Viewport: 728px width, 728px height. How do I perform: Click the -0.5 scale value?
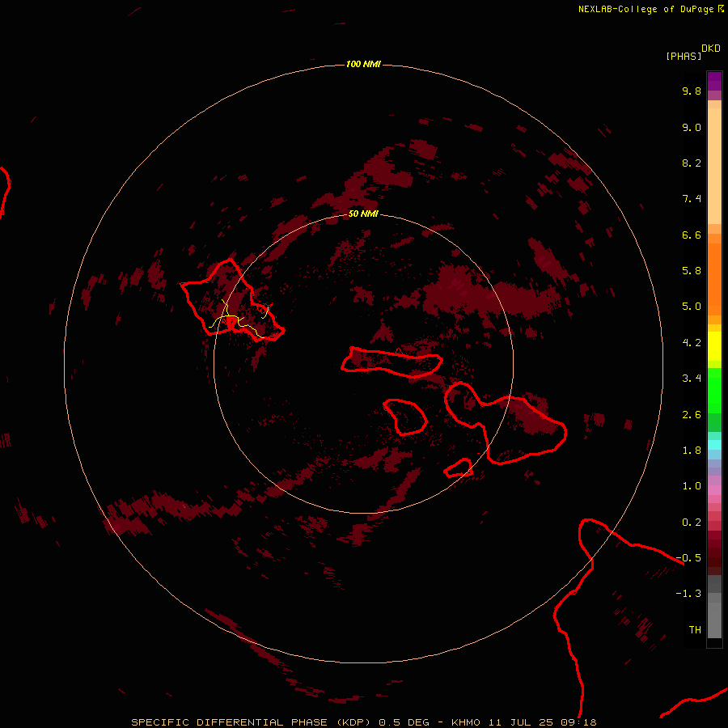click(688, 558)
